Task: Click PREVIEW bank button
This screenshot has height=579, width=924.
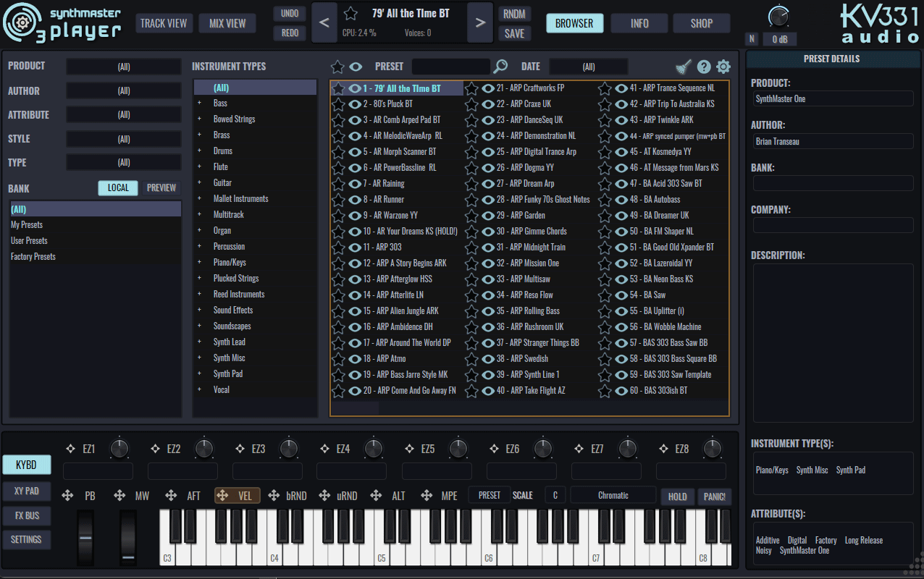Action: [161, 188]
